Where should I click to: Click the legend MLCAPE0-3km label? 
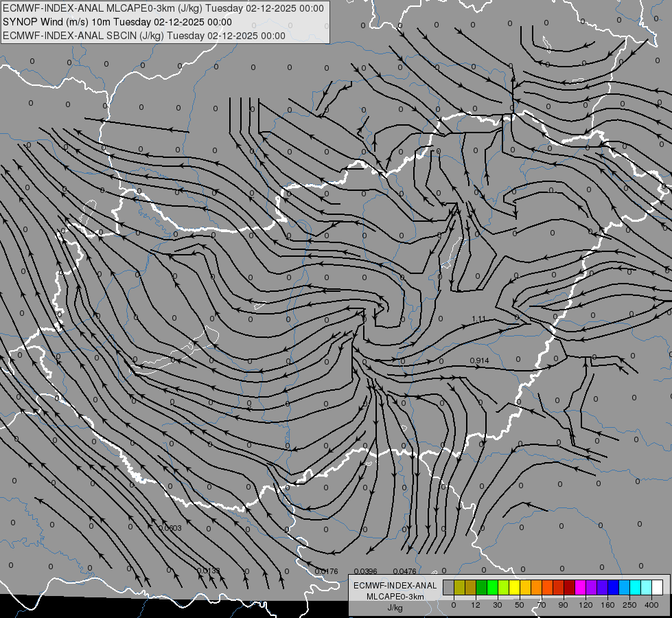[x=395, y=597]
